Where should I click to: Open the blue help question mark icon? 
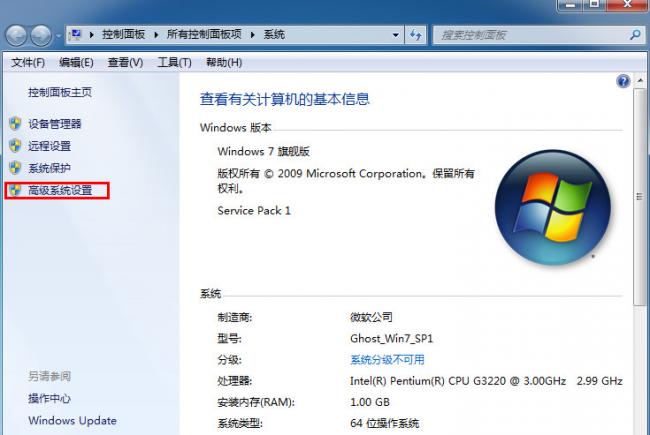pos(623,81)
